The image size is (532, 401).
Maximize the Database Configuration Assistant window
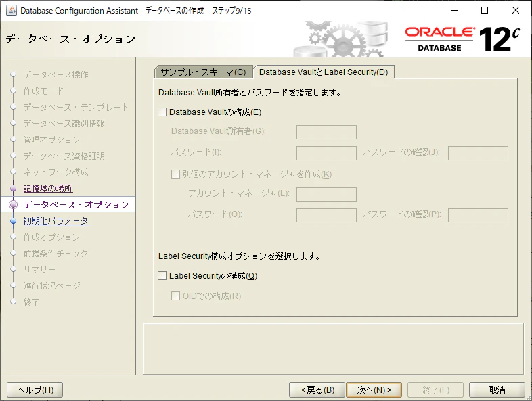(x=485, y=11)
